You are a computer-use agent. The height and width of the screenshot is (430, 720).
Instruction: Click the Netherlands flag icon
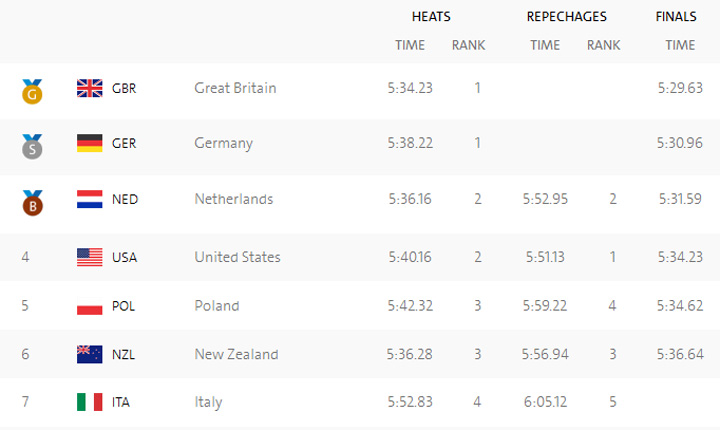(90, 199)
